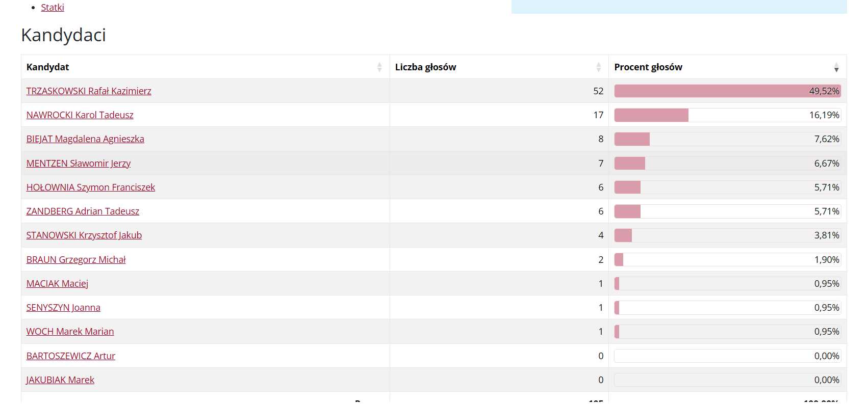
Task: Open ZANDBERG Adrian Tadeusz link
Action: (83, 211)
